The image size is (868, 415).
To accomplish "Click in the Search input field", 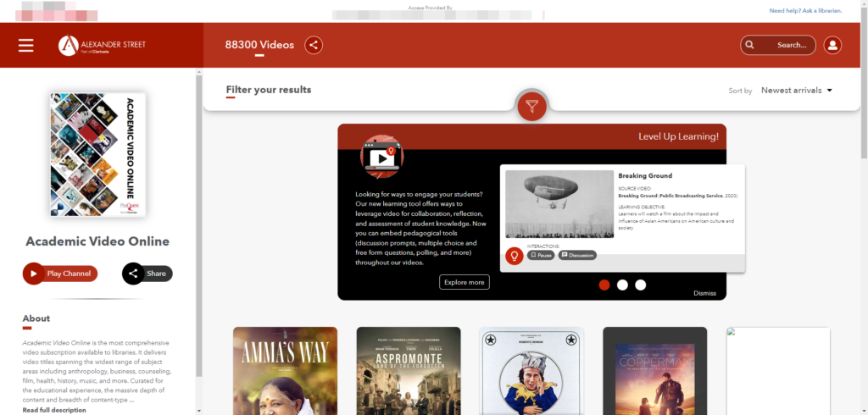I will (791, 45).
